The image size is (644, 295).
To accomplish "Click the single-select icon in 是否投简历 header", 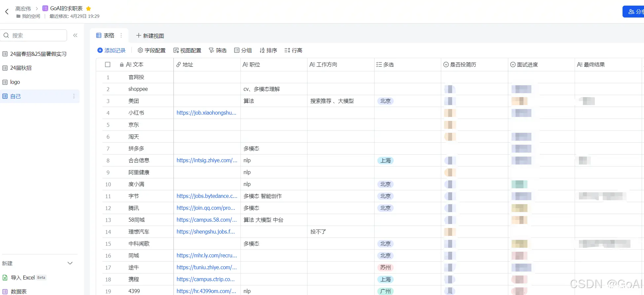I will tap(446, 64).
